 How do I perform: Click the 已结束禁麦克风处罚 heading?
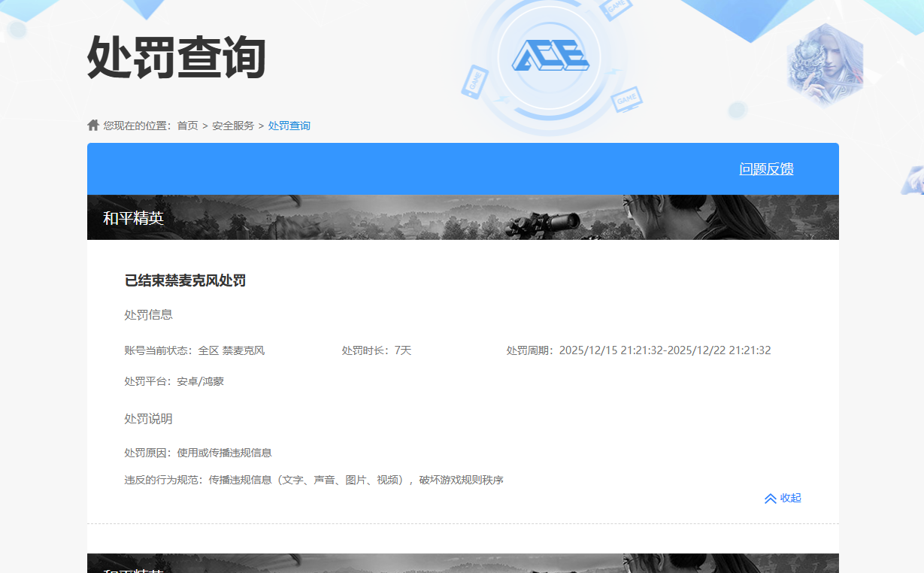(185, 280)
